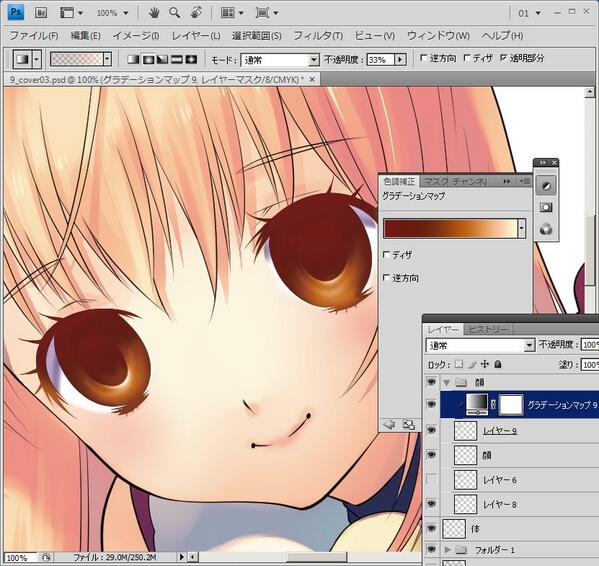Close the 9_cover03.psd document tab

[312, 79]
